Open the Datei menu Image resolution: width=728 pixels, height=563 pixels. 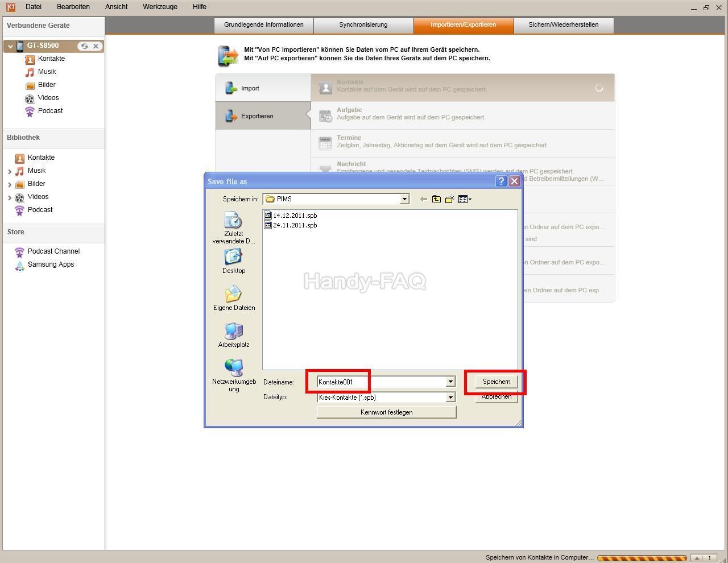pyautogui.click(x=34, y=7)
